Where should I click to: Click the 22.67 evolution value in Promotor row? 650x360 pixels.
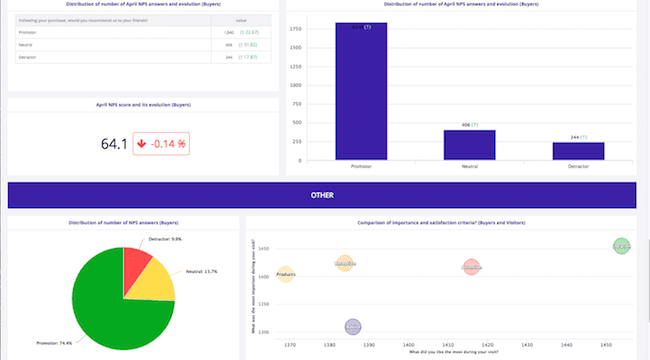[x=250, y=32]
